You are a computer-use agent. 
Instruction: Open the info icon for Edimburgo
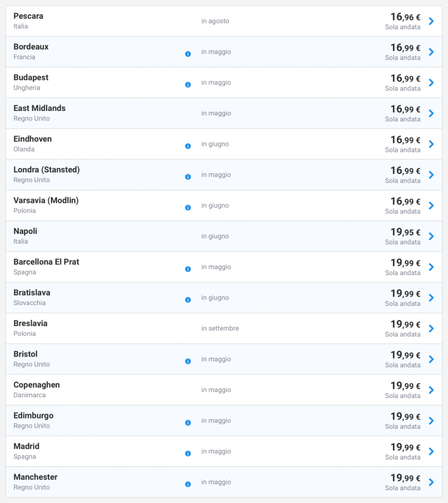tap(188, 422)
